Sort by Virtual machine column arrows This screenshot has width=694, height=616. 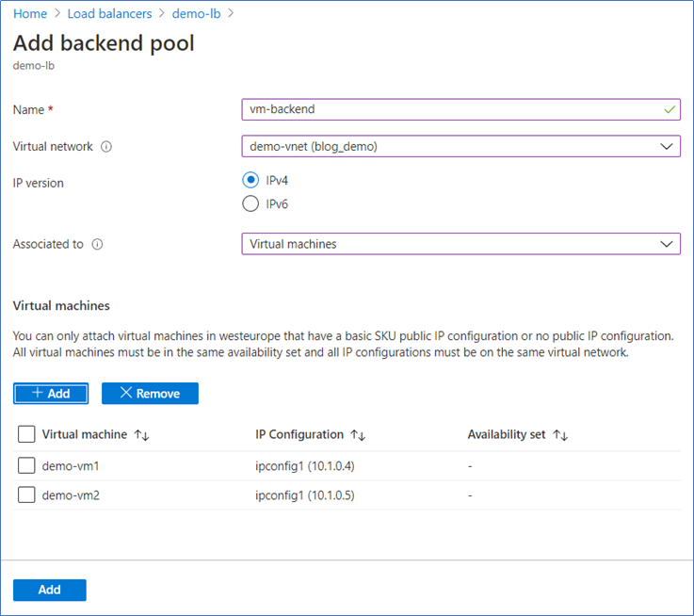coord(142,435)
